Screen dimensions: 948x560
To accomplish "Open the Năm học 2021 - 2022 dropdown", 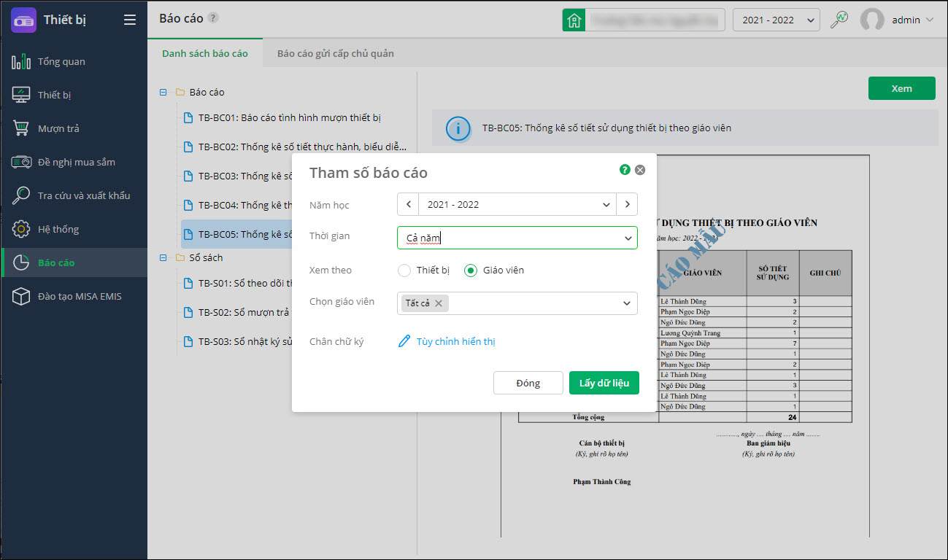I will point(517,204).
